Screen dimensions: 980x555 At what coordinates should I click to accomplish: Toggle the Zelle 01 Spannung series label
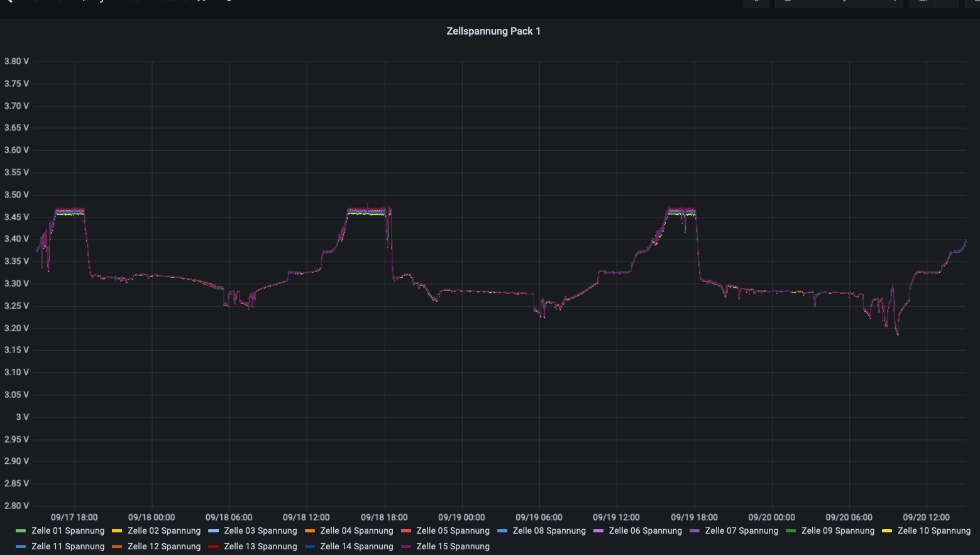[68, 530]
